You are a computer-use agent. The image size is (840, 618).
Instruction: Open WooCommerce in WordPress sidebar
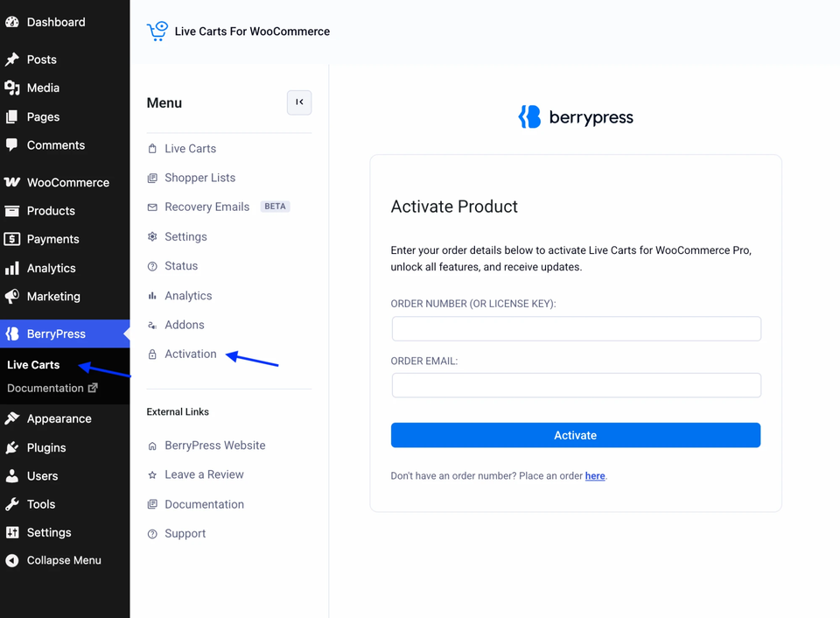[x=56, y=183]
